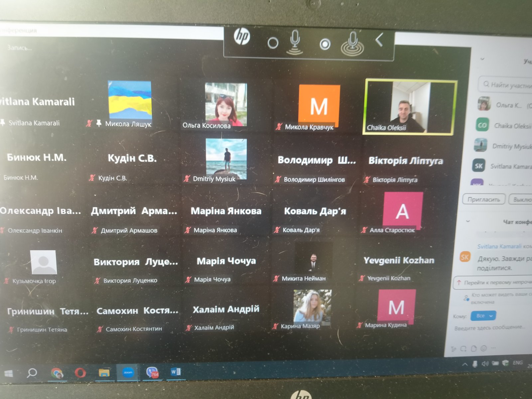The height and width of the screenshot is (399, 532).
Task: Click muted mic icon beside Коваль Дар'я
Action: (x=277, y=229)
